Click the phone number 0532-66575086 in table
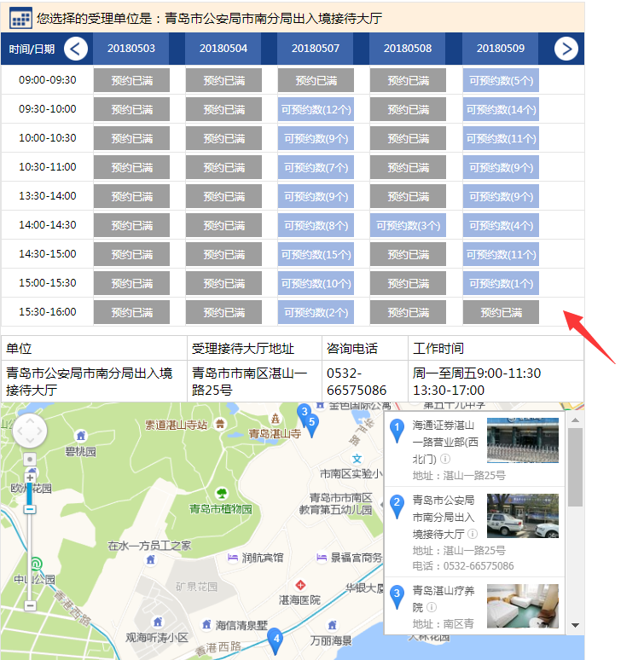 [357, 381]
